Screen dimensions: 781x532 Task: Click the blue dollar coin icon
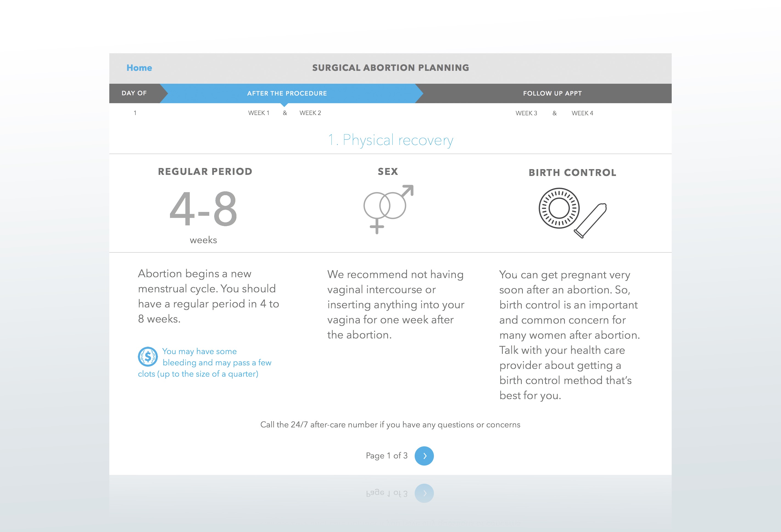pos(148,357)
